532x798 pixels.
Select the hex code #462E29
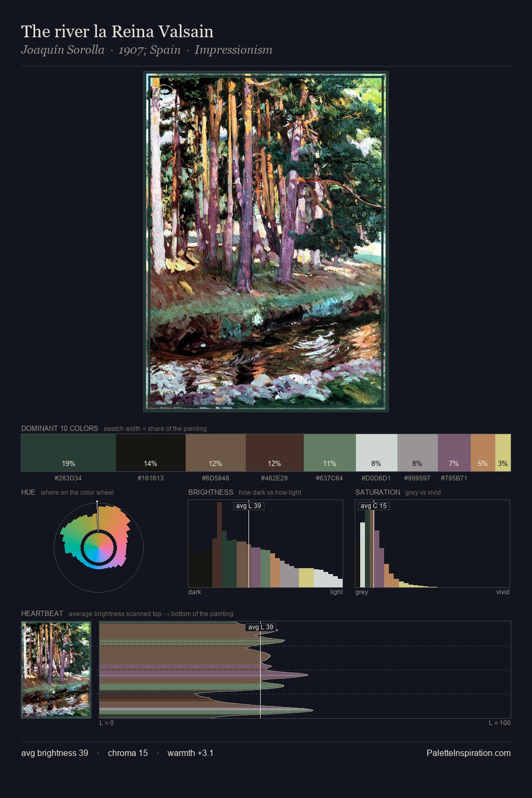click(x=275, y=478)
